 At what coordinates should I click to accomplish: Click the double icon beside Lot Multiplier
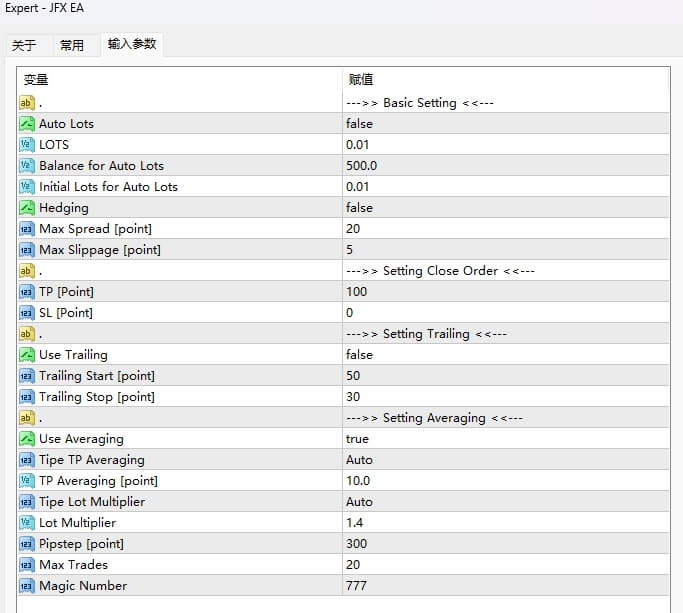click(27, 522)
